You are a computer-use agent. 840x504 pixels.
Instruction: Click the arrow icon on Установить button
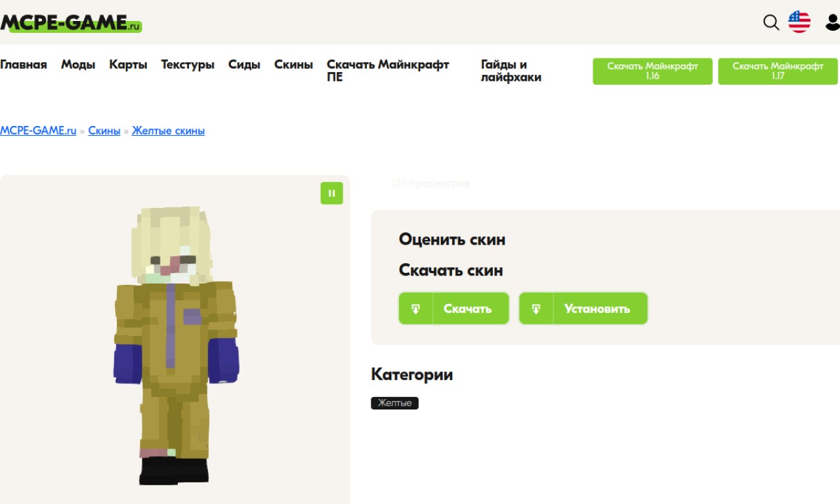pyautogui.click(x=536, y=308)
